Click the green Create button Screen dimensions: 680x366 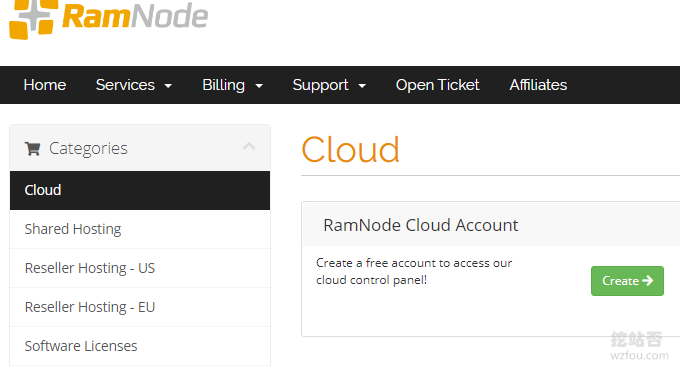tap(627, 281)
